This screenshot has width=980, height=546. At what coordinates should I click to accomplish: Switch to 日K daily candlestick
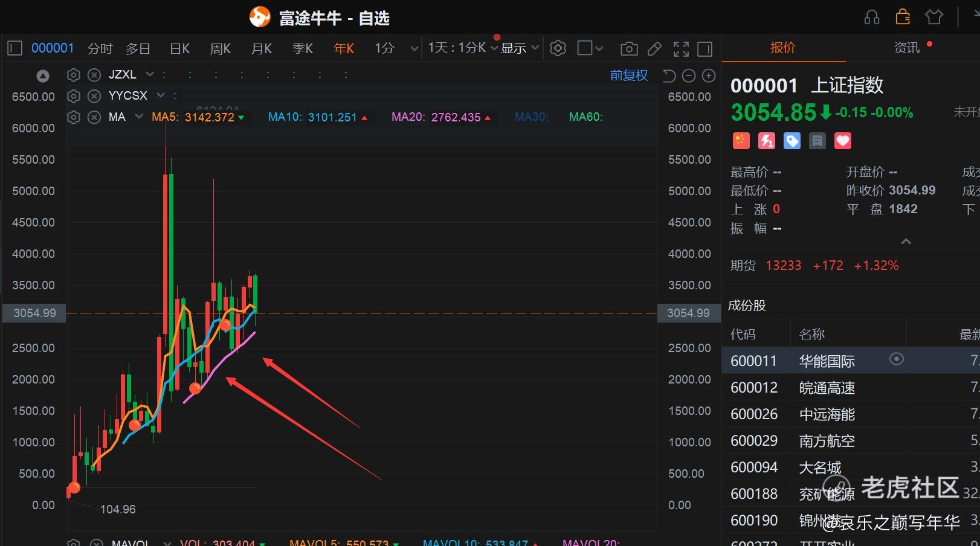[179, 48]
